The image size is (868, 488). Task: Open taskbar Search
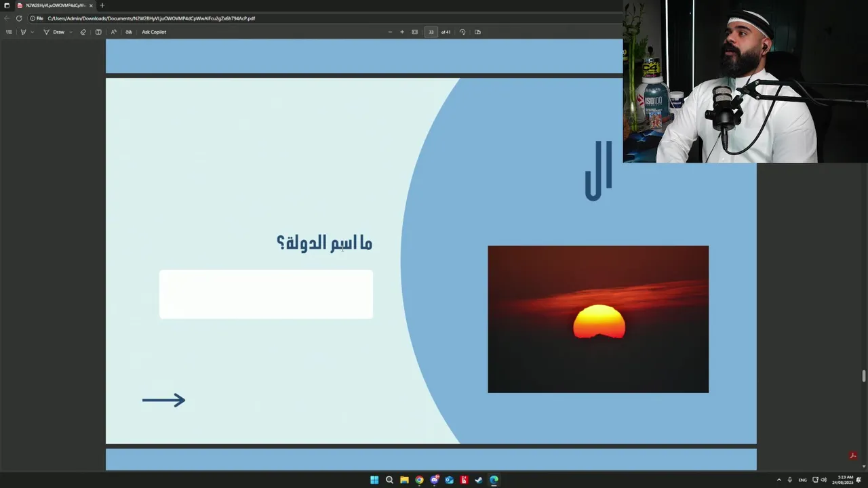pos(389,480)
